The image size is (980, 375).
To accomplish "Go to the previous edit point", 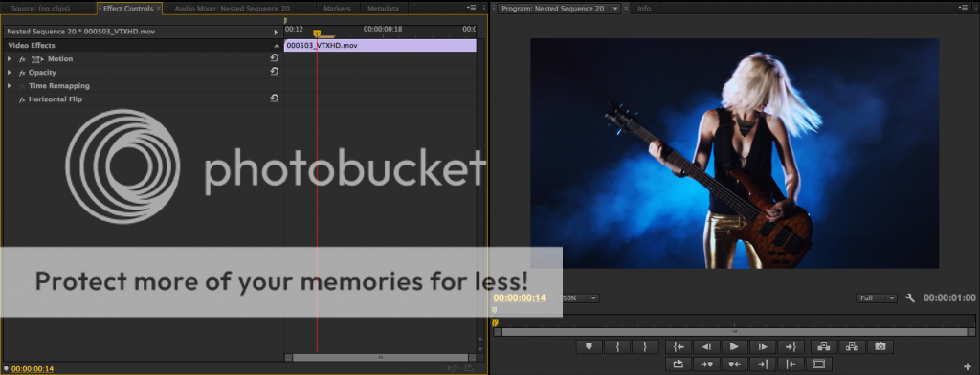I will click(x=791, y=364).
